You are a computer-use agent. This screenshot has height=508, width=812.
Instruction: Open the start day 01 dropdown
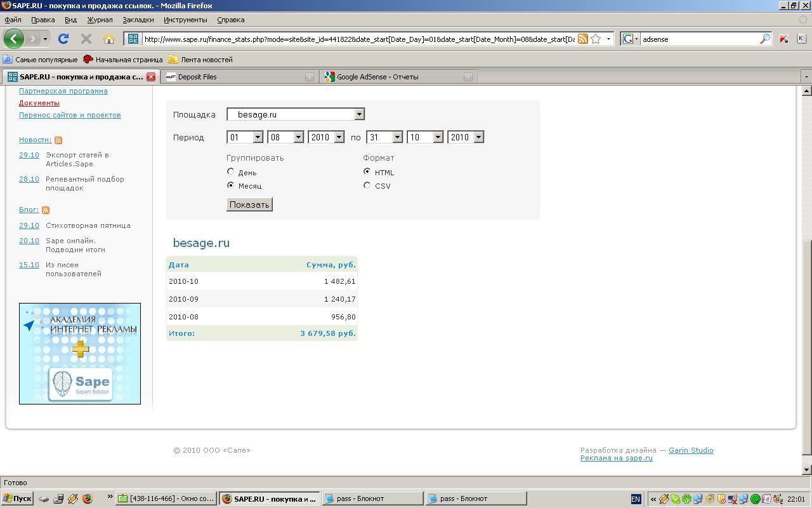245,137
